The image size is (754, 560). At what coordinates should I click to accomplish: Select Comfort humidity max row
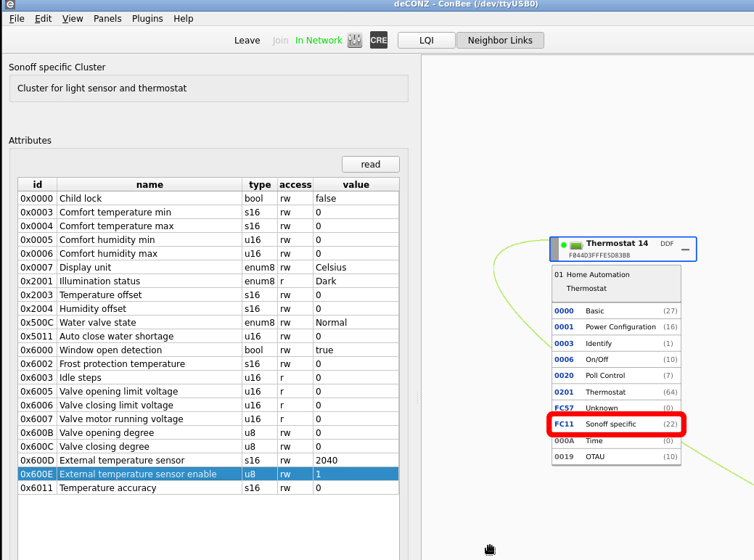208,254
